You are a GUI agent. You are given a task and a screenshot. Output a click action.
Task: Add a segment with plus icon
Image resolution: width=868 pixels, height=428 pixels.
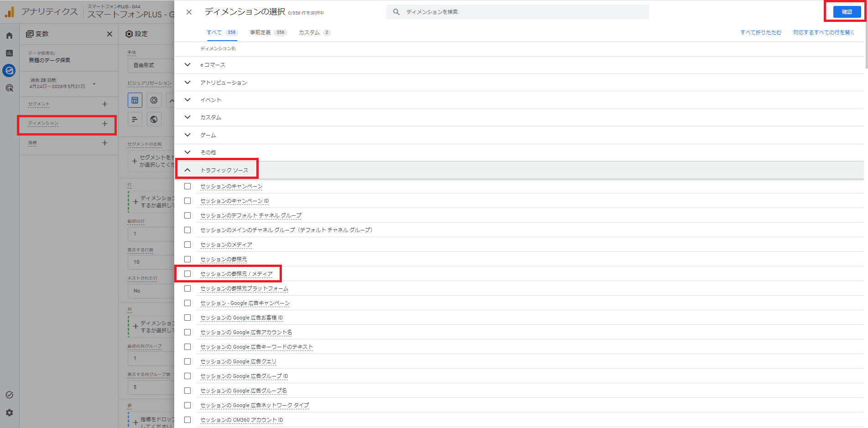[x=104, y=104]
